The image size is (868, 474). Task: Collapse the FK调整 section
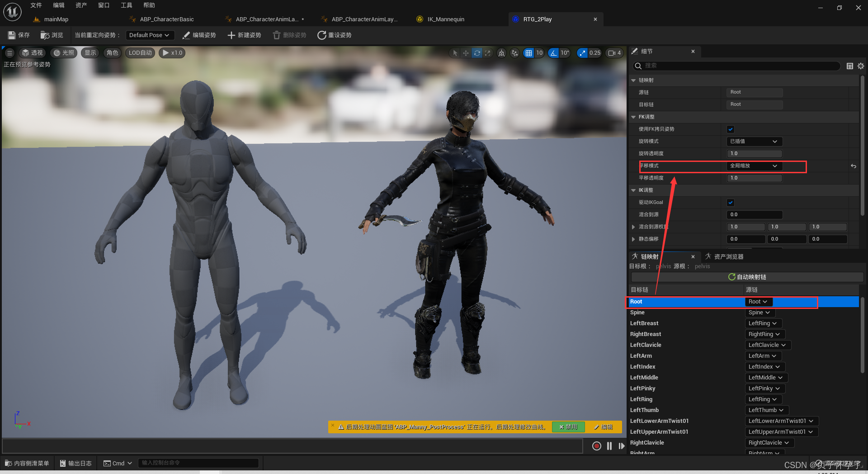(633, 117)
